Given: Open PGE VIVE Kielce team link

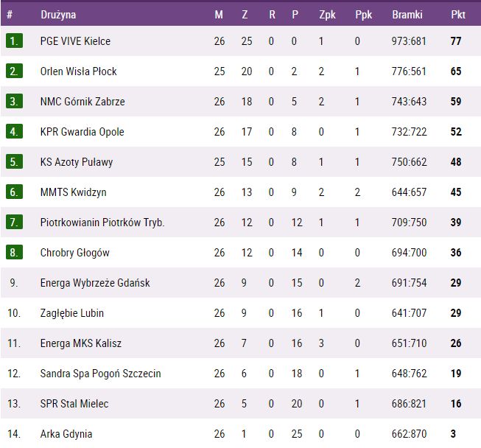Looking at the screenshot, I should click(75, 41).
